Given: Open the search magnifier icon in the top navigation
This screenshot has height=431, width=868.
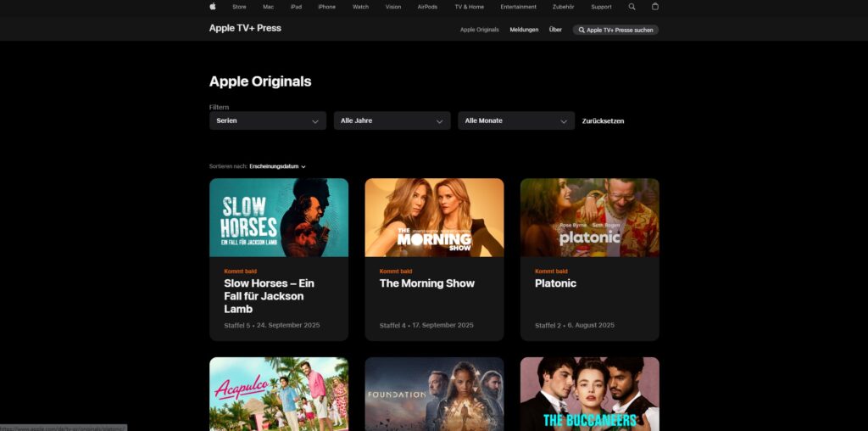Looking at the screenshot, I should [632, 7].
